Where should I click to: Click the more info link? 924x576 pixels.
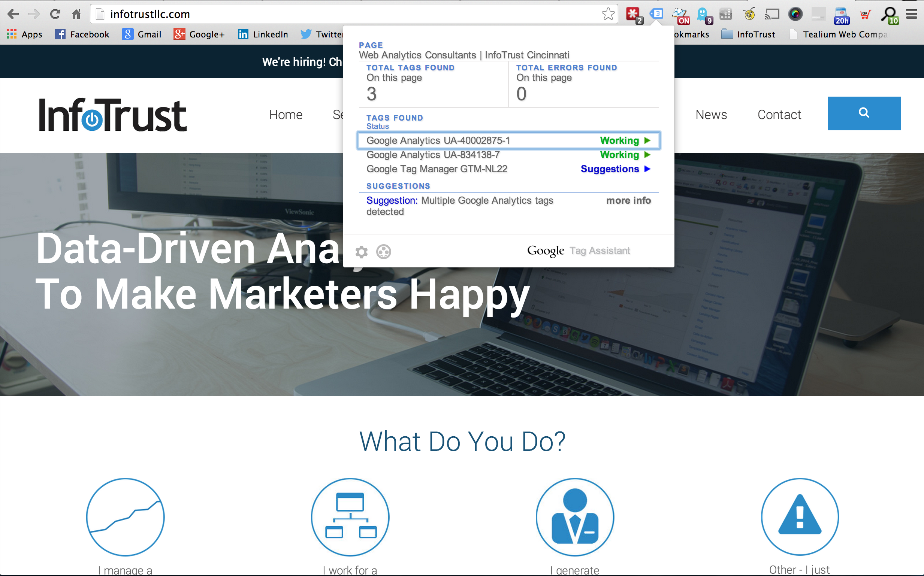coord(628,200)
